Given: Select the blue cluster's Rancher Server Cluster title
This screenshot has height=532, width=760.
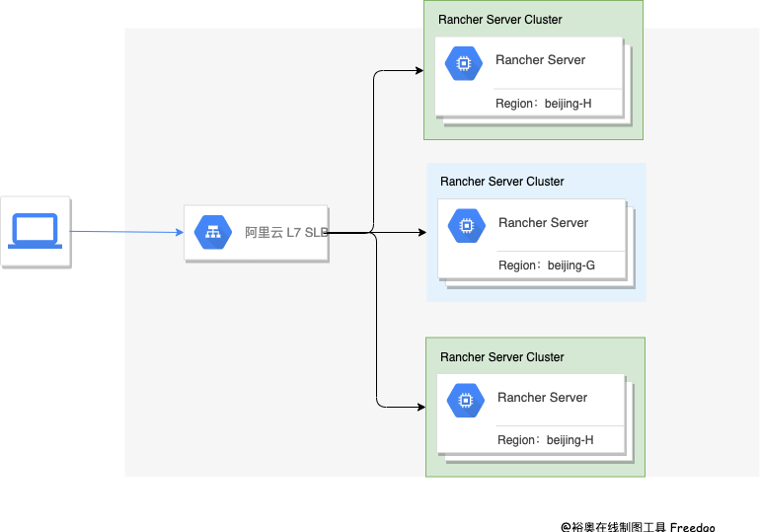Looking at the screenshot, I should click(501, 182).
